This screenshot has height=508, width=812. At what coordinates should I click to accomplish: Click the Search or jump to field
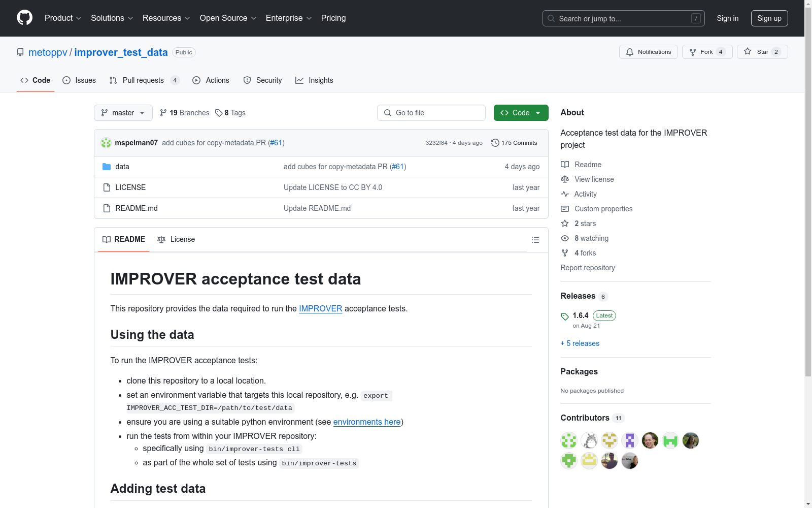click(624, 18)
